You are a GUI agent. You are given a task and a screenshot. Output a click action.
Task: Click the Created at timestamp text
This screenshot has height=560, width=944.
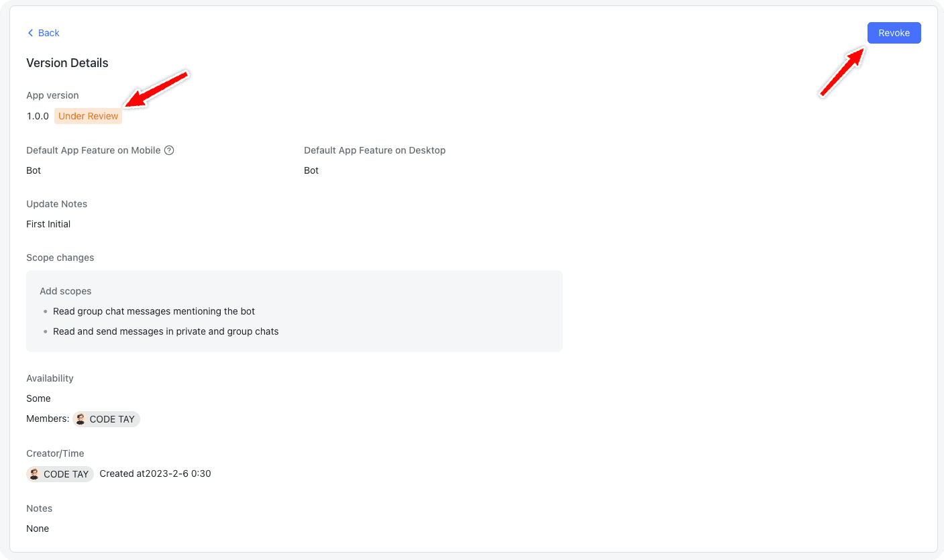[155, 474]
